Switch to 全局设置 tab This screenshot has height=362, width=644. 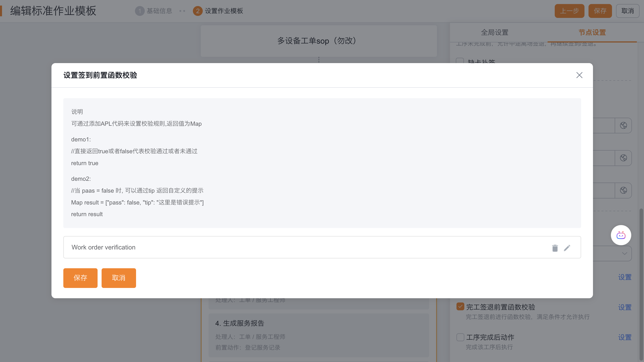[495, 32]
